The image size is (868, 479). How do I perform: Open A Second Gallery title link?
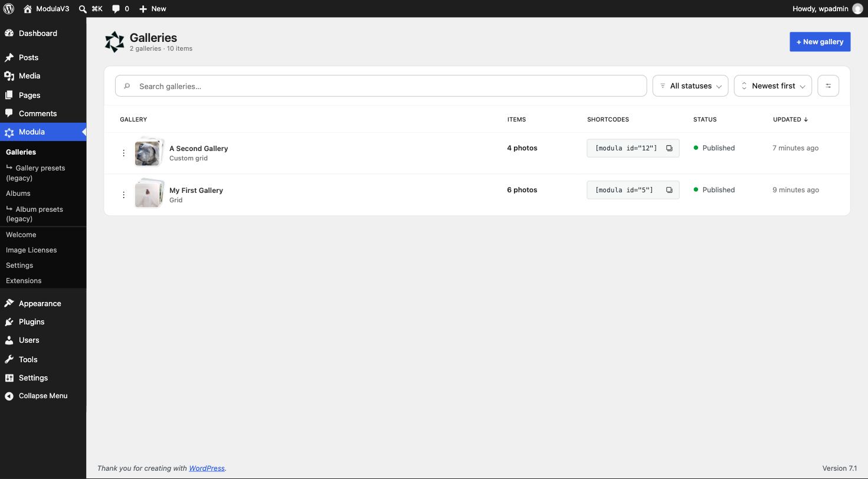[x=199, y=149]
